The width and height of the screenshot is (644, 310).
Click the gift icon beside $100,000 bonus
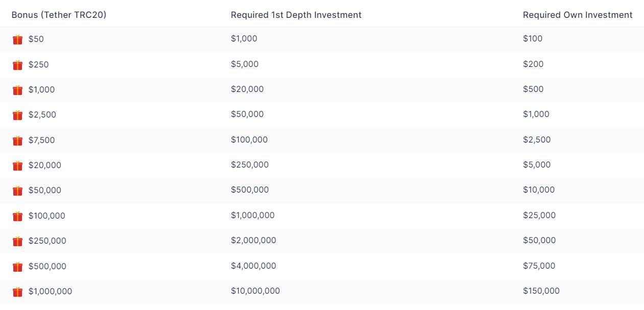tap(18, 216)
